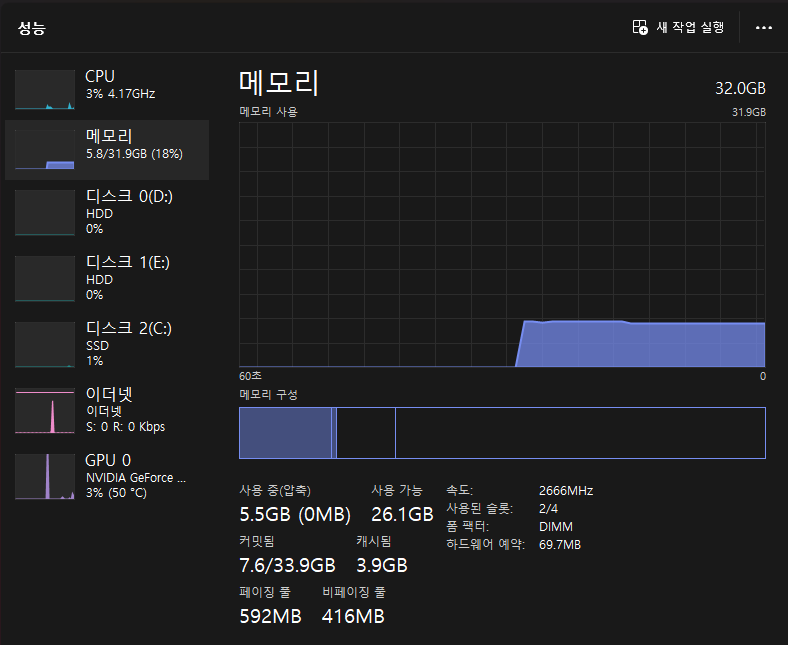The width and height of the screenshot is (788, 645).
Task: Click the 3% 4.17GHz CPU reading
Action: tap(121, 94)
